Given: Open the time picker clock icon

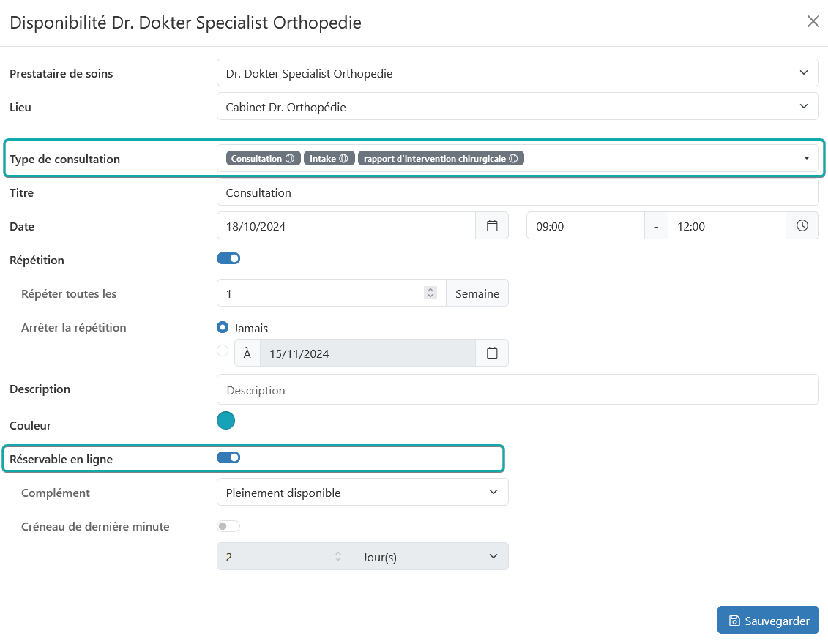Looking at the screenshot, I should click(x=802, y=226).
